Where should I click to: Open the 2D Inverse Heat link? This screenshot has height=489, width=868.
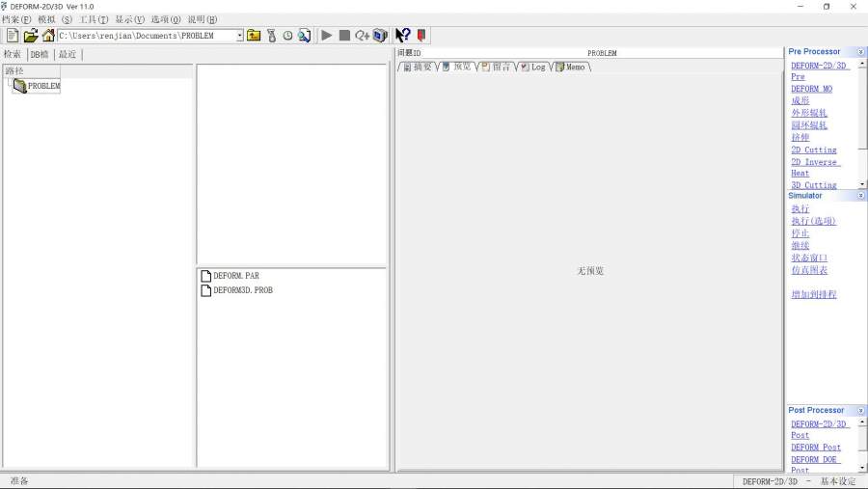815,167
